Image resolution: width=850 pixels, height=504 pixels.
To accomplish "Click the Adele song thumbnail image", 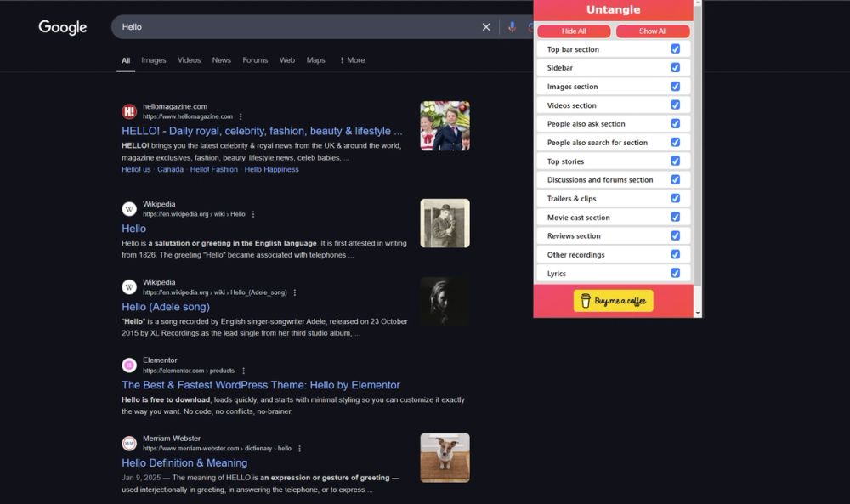I will [x=445, y=302].
